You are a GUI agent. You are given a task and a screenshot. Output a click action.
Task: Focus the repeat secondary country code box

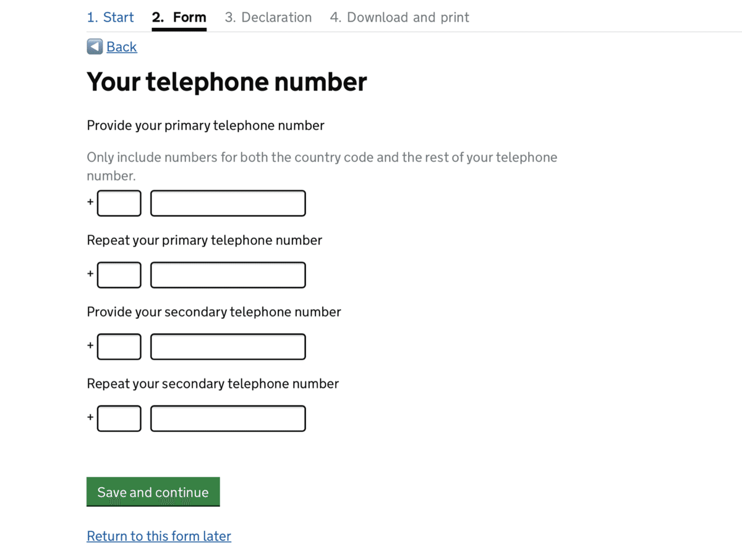pyautogui.click(x=119, y=418)
